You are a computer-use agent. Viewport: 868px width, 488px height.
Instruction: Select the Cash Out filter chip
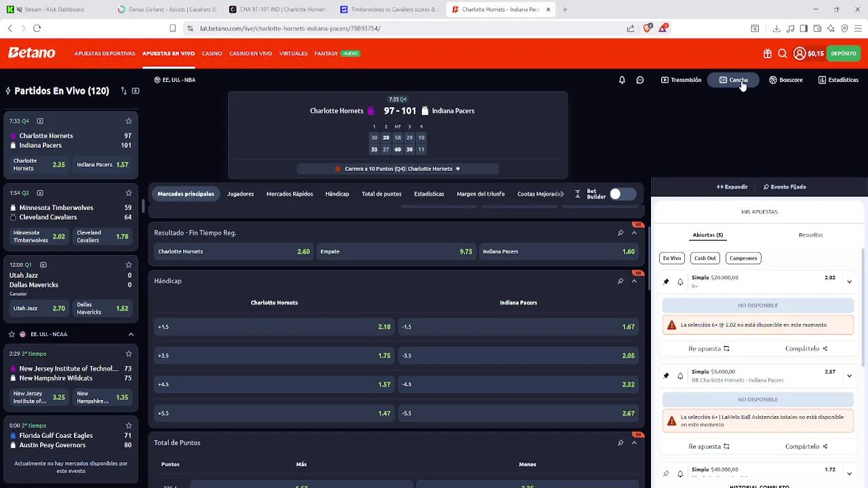coord(705,258)
